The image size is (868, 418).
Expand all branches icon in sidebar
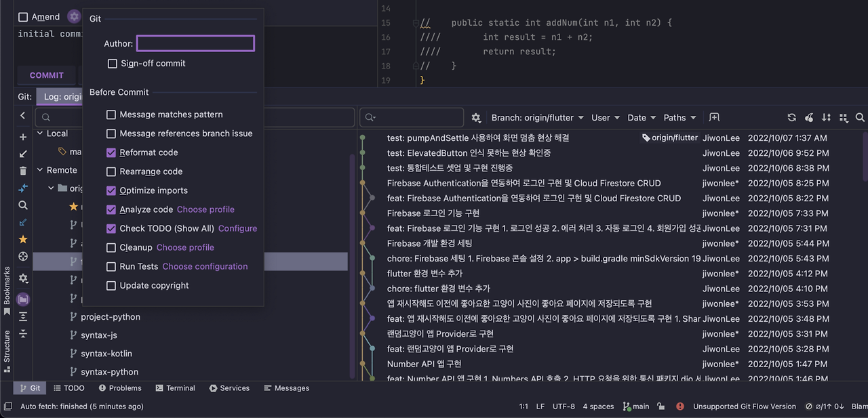pyautogui.click(x=23, y=316)
